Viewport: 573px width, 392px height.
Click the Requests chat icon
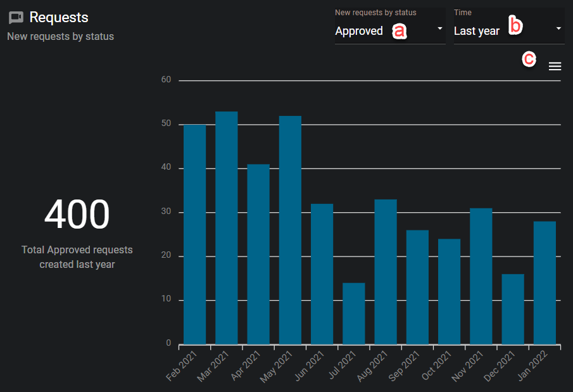point(16,18)
